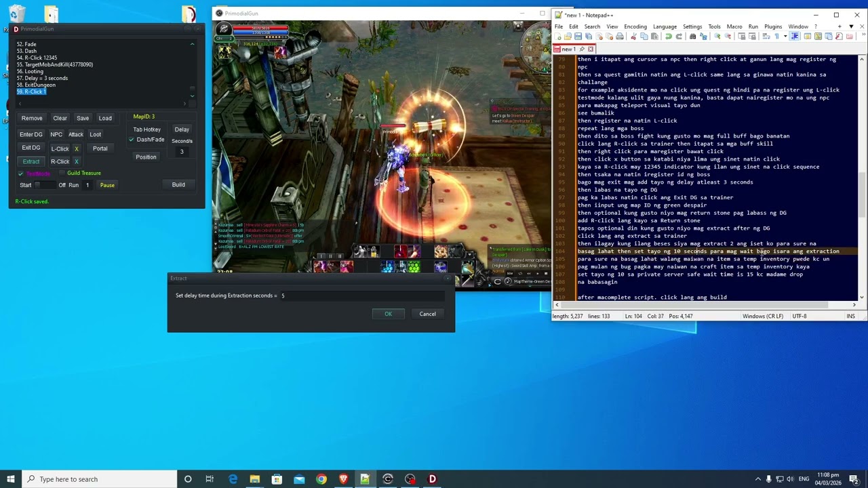The height and width of the screenshot is (488, 868).
Task: Close the new 1 tab with X icon
Action: (x=591, y=49)
